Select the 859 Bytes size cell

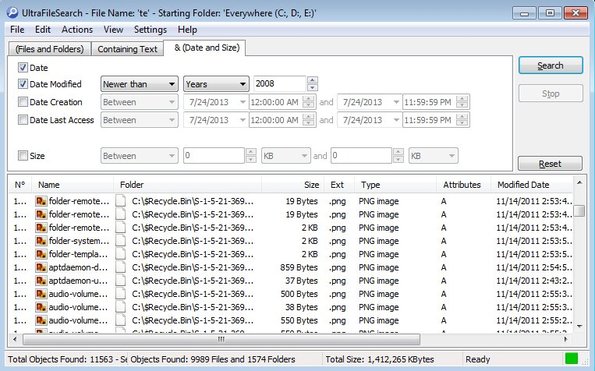coord(299,267)
